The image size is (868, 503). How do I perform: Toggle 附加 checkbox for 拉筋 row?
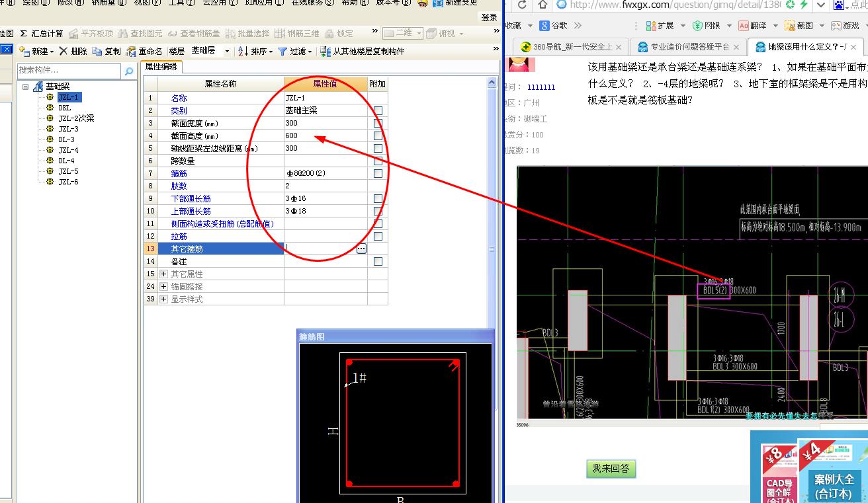click(378, 236)
